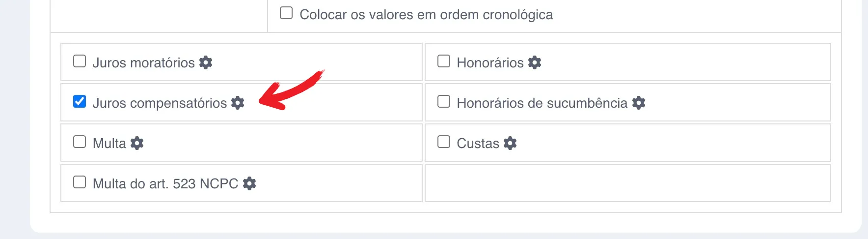Check the Honorários checkbox
Viewport: 868px width, 239px height.
coord(444,61)
